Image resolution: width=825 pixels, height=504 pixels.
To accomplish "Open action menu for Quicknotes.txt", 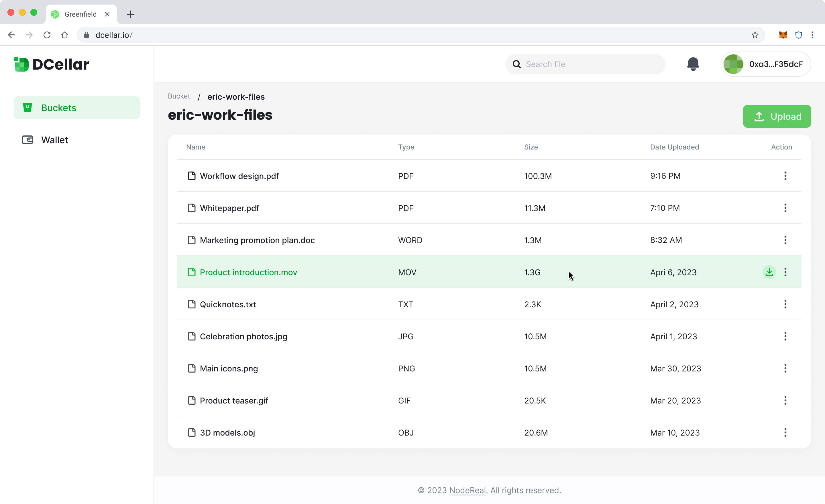I will pos(785,304).
